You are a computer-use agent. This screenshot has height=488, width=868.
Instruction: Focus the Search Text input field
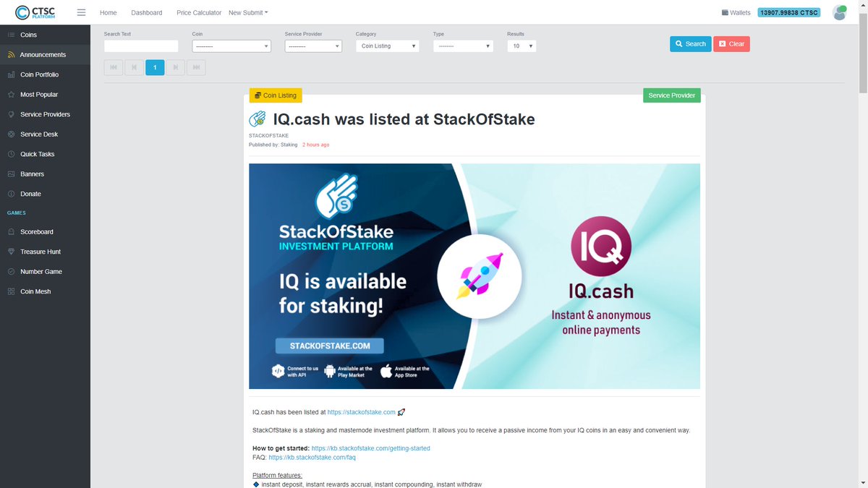141,46
